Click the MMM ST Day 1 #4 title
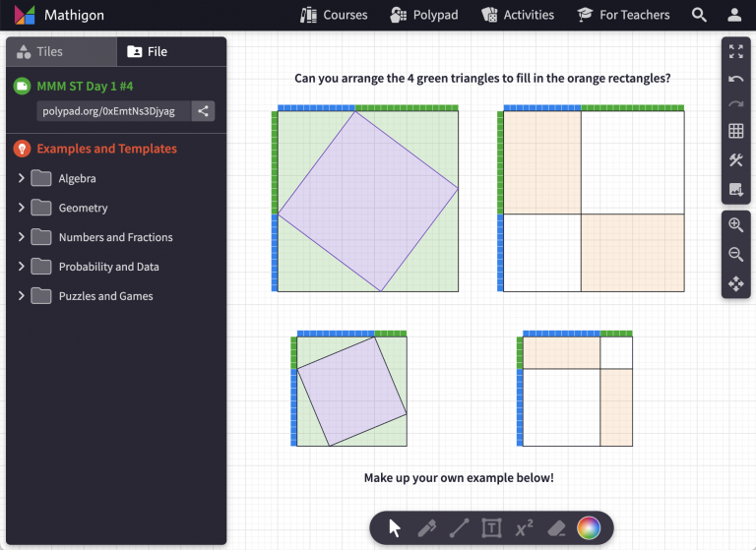 click(x=85, y=87)
